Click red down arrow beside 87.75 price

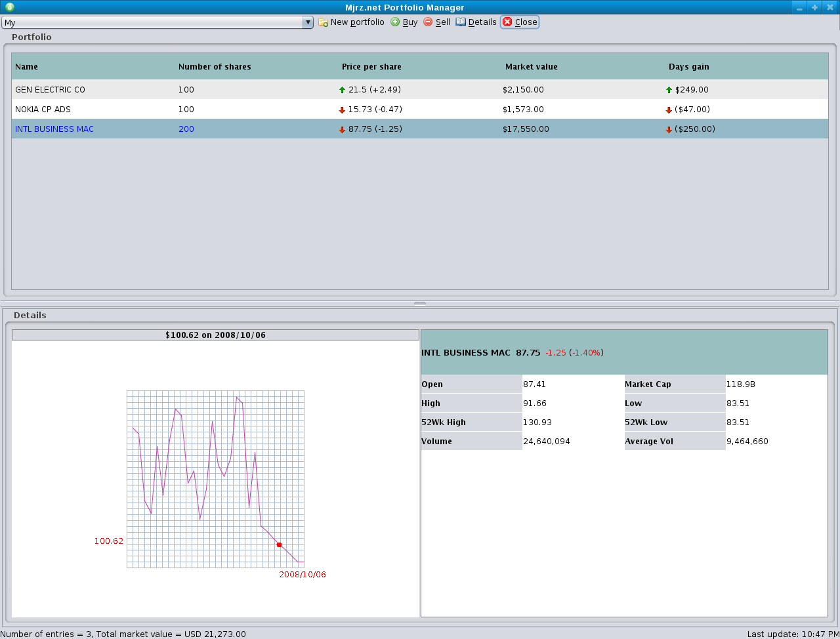tap(342, 130)
